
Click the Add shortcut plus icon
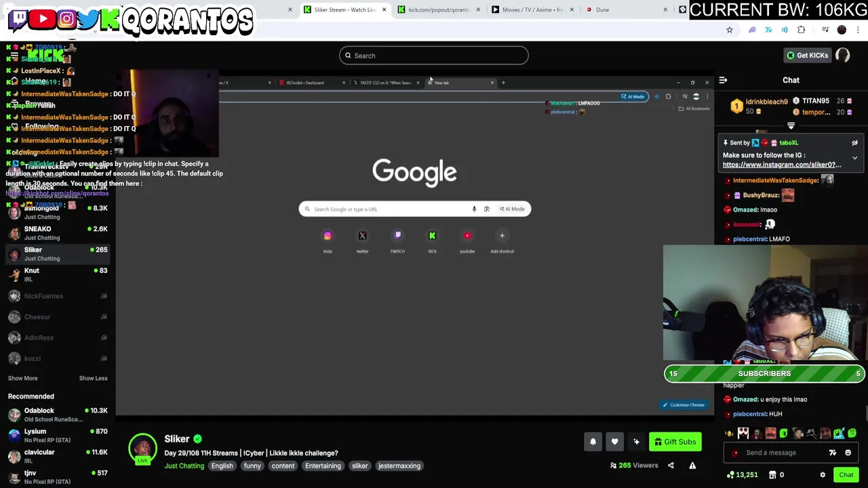point(502,236)
